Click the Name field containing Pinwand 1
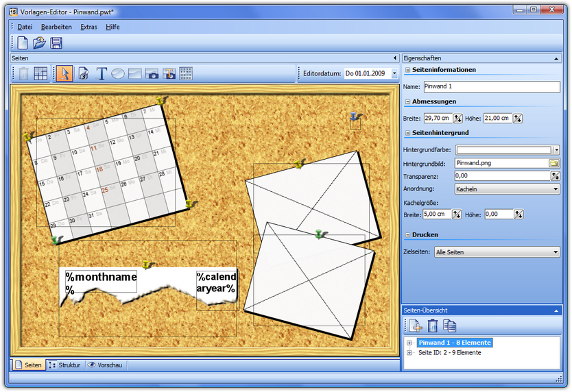The image size is (572, 392). (491, 87)
